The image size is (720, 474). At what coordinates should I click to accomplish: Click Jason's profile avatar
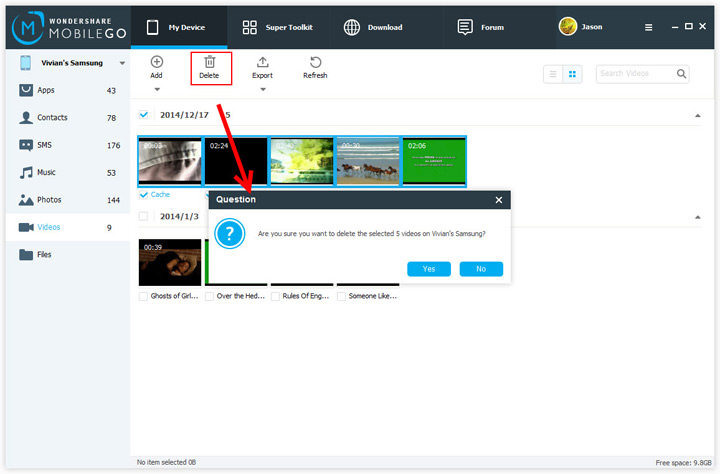click(568, 27)
